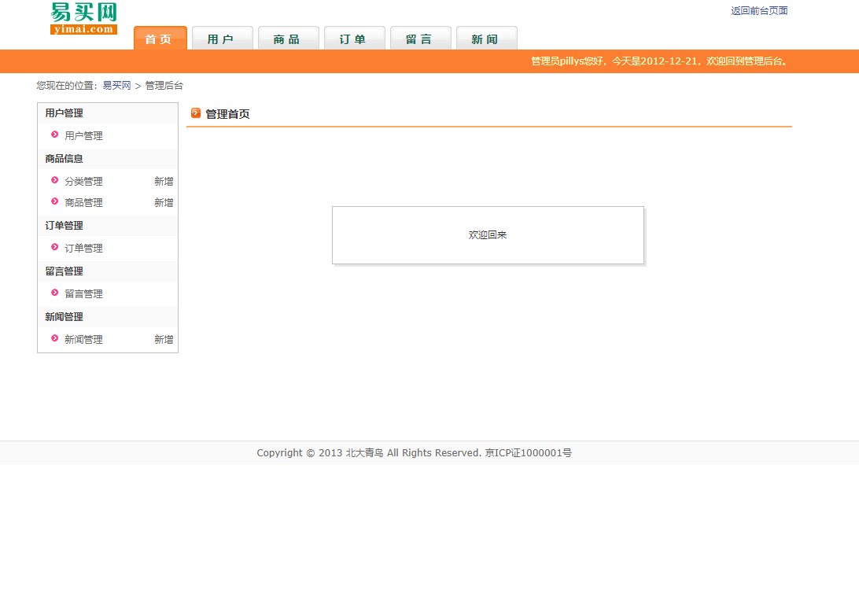Click 新增 next to 商品管理
The height and width of the screenshot is (616, 859).
pyautogui.click(x=164, y=202)
